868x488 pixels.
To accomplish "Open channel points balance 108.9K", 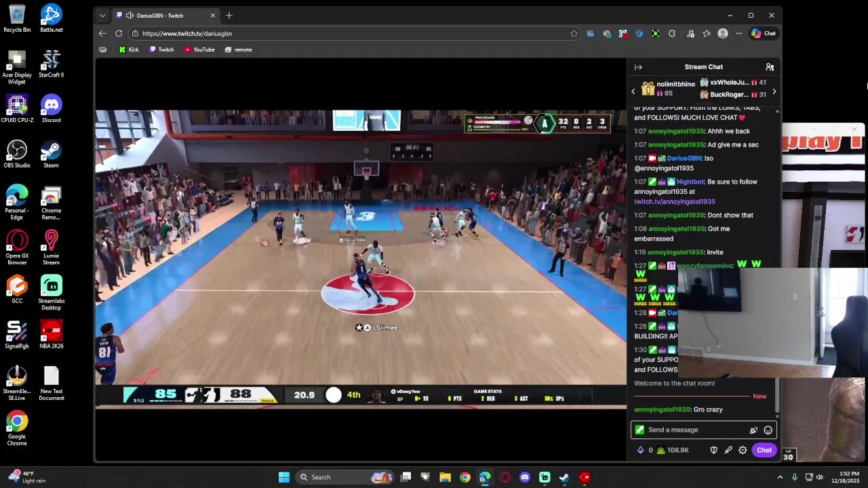I will tap(673, 450).
